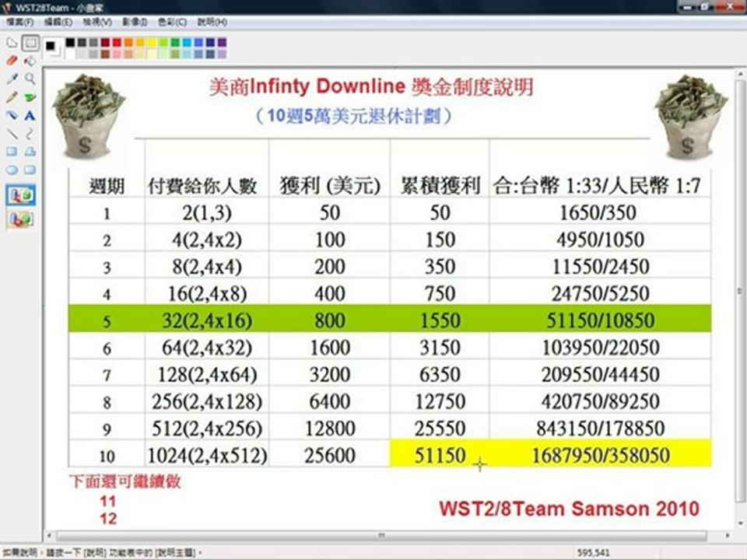This screenshot has width=747, height=560.
Task: Choose the Eraser tool
Action: (x=12, y=61)
